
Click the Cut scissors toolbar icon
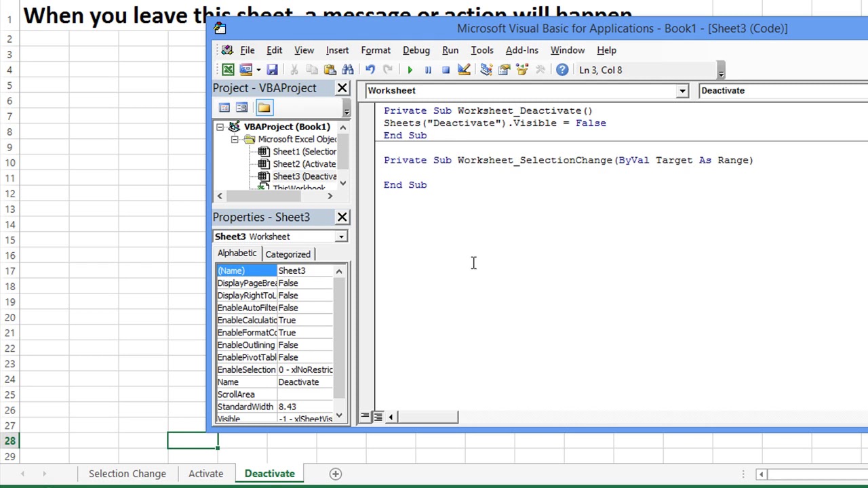[x=294, y=70]
